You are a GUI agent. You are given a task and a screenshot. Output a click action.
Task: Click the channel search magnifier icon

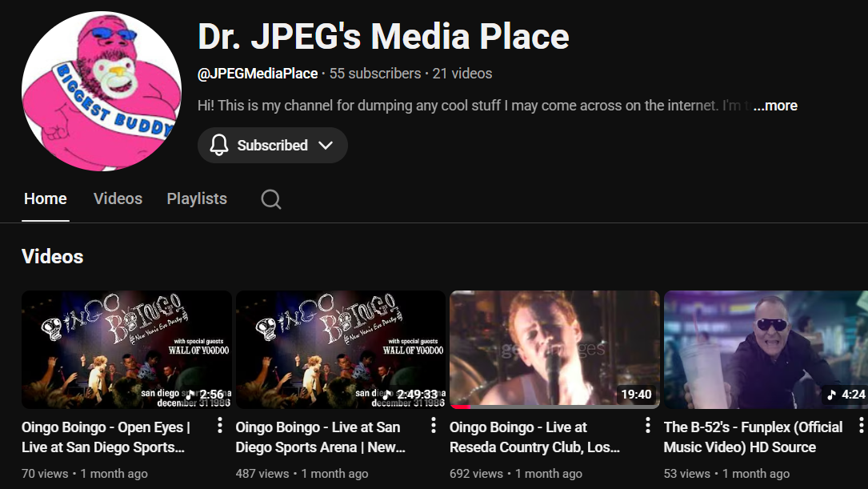click(x=271, y=199)
